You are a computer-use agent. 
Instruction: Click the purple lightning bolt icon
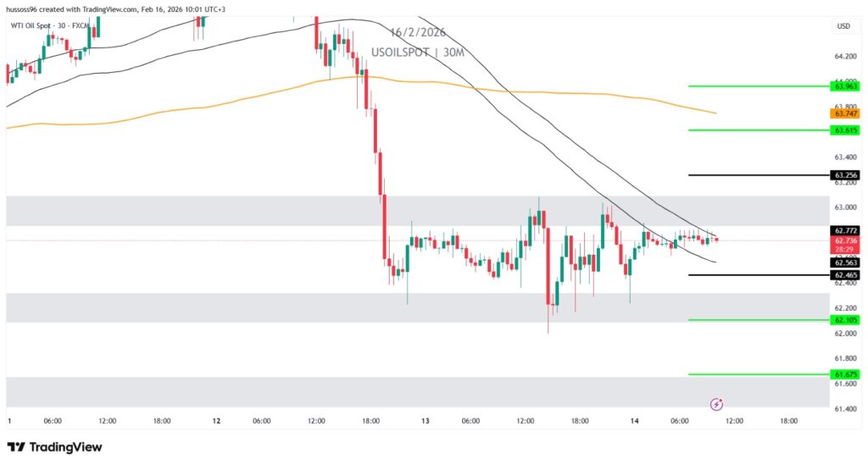[x=717, y=405]
